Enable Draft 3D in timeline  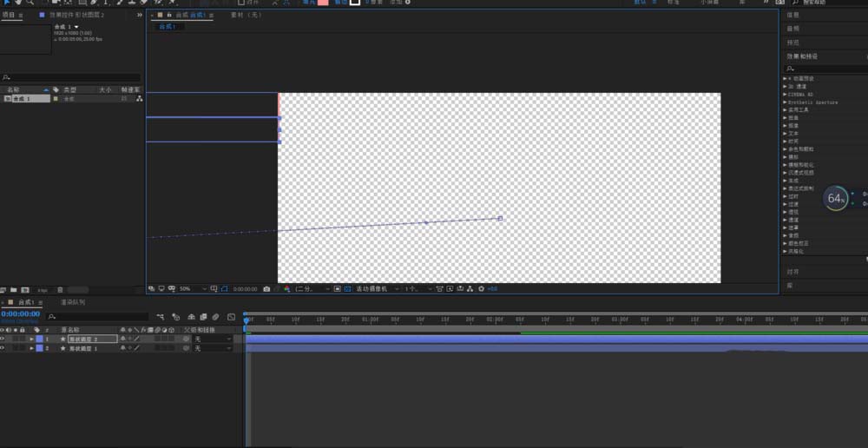tap(176, 317)
